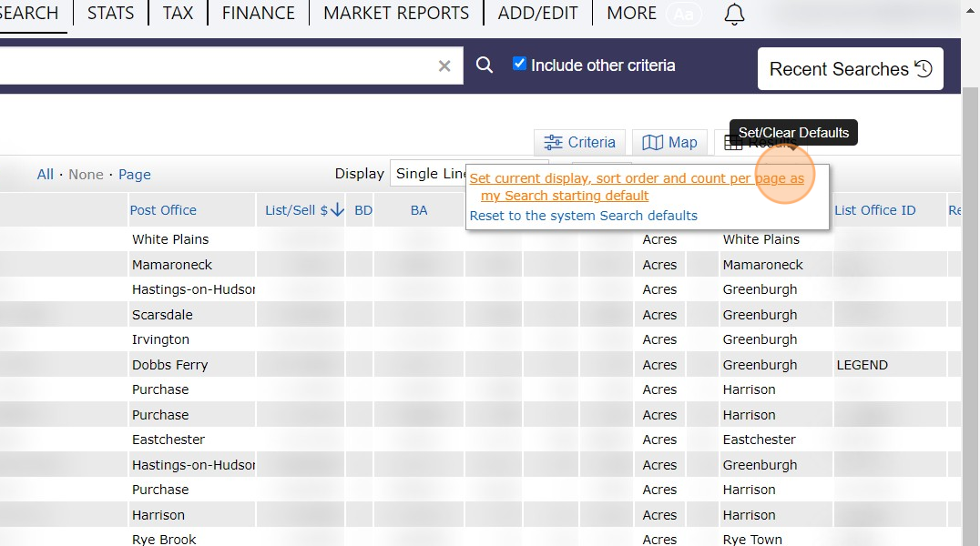
Task: Reset to the system Search defaults
Action: [583, 216]
